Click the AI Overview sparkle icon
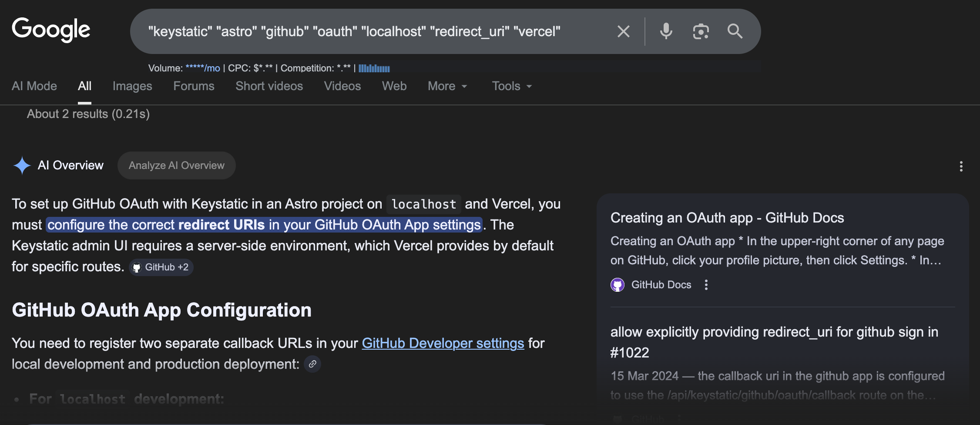 22,165
